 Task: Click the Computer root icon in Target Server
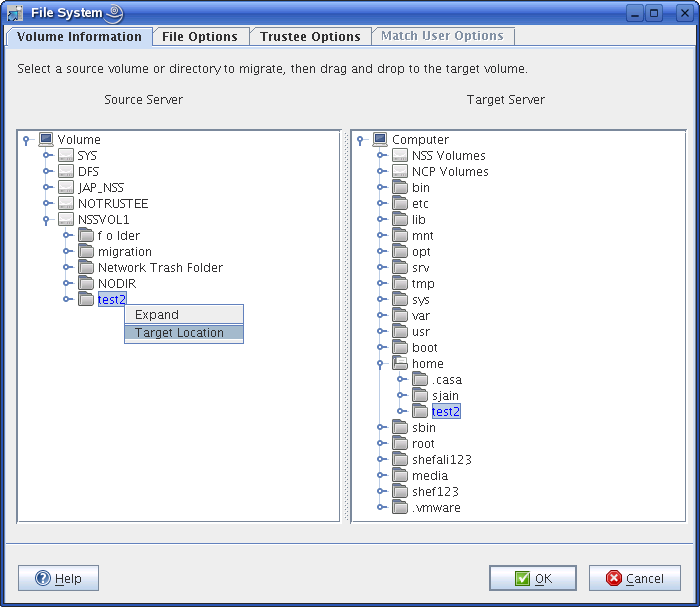[380, 140]
